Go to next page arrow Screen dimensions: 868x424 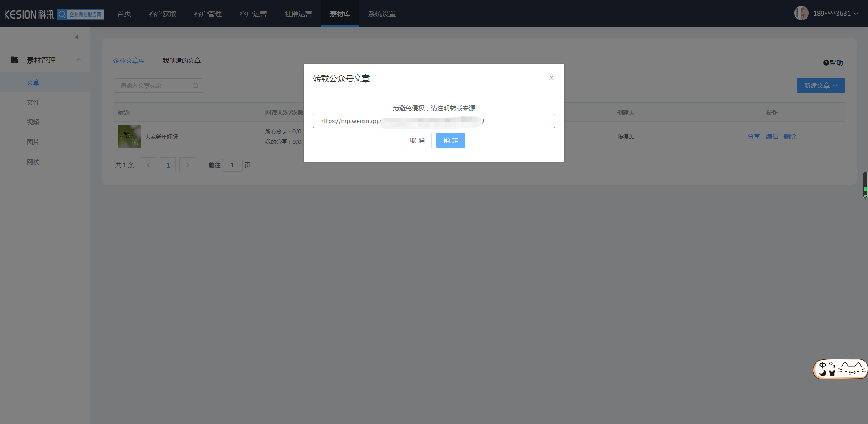pos(187,165)
